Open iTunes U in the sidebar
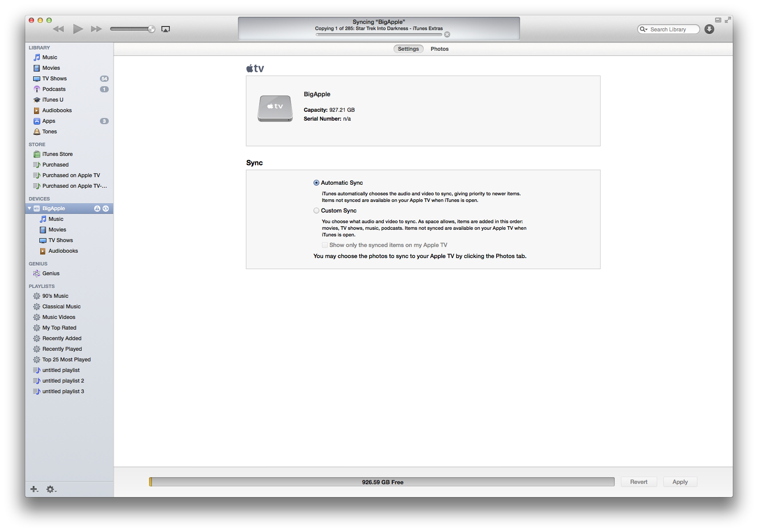The image size is (758, 532). (69, 100)
